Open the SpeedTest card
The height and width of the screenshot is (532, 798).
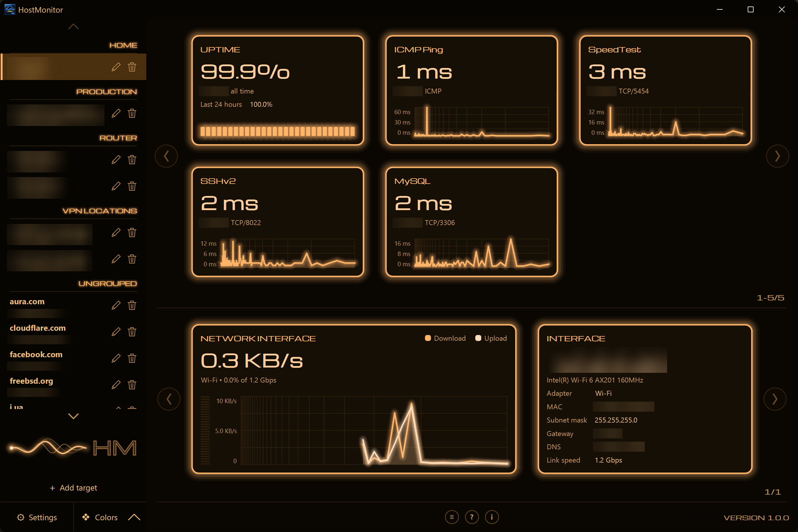(666, 91)
